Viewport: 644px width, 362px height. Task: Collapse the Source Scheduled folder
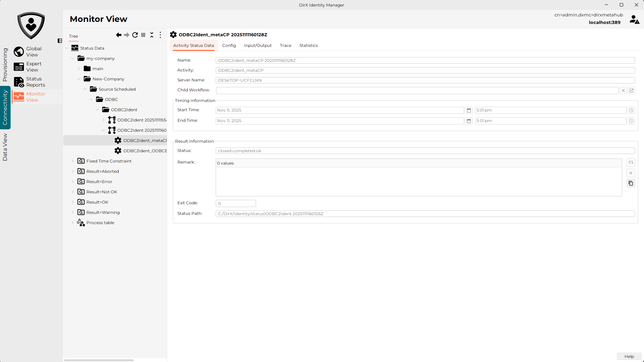(x=85, y=89)
